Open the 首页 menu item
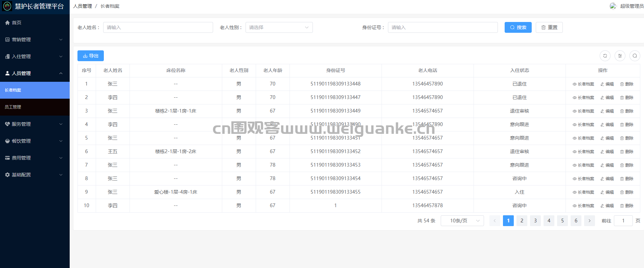The image size is (644, 268). 35,23
